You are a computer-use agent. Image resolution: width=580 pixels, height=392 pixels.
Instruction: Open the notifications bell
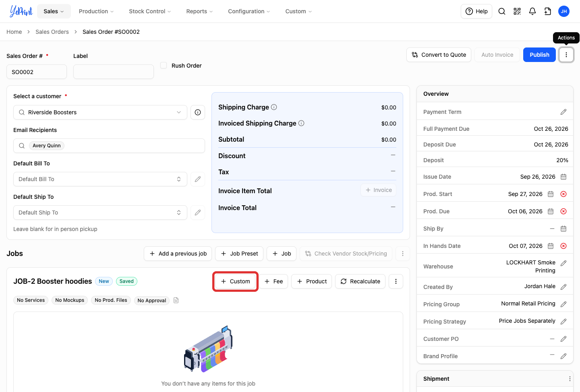click(x=532, y=11)
